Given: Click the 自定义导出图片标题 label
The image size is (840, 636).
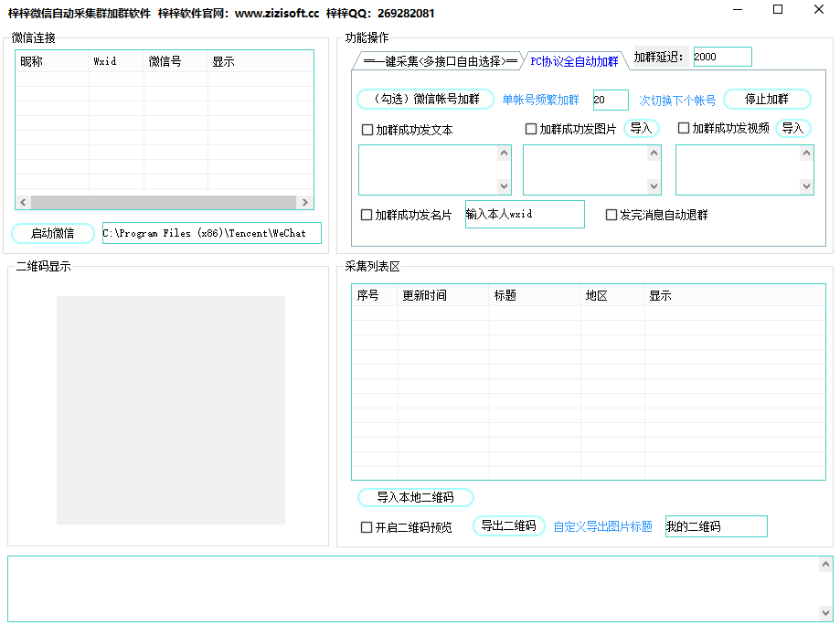Looking at the screenshot, I should point(602,526).
